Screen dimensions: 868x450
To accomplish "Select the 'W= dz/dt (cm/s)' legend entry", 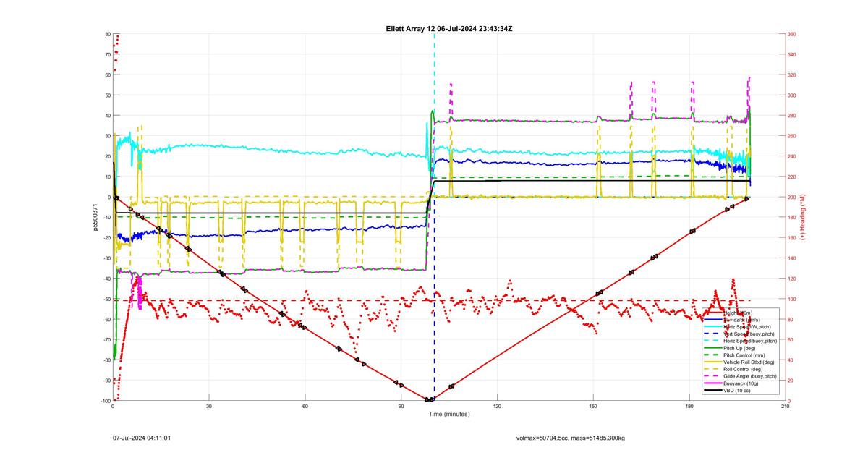I will click(742, 320).
